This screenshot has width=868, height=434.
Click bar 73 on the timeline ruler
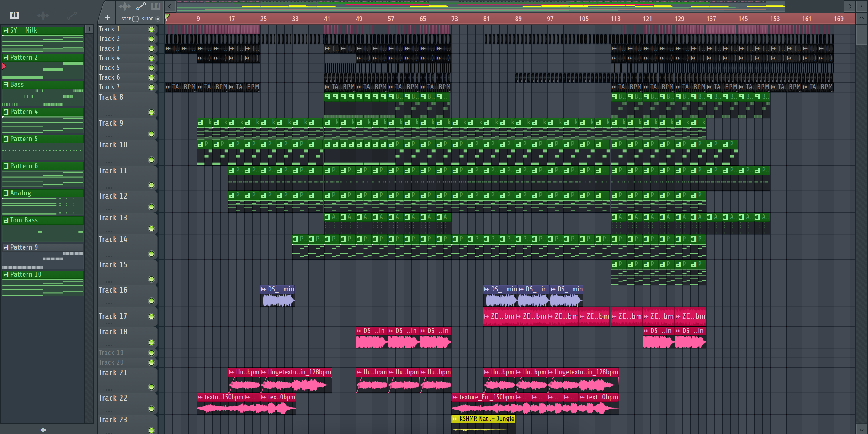click(x=454, y=19)
